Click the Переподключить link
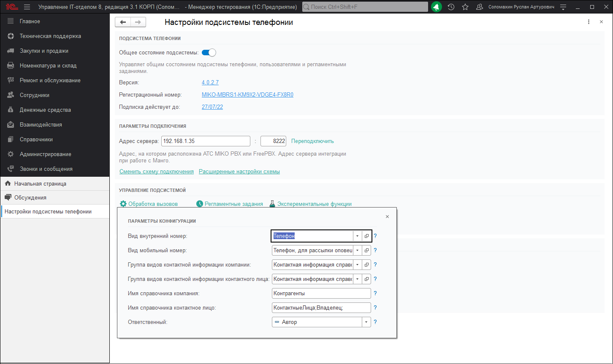 (x=312, y=141)
